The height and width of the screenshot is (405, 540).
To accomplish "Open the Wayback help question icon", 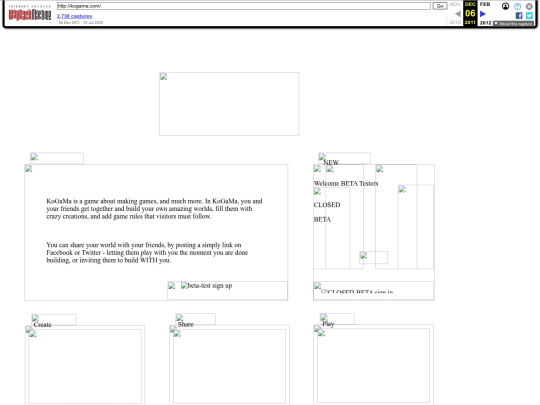I will (x=517, y=6).
